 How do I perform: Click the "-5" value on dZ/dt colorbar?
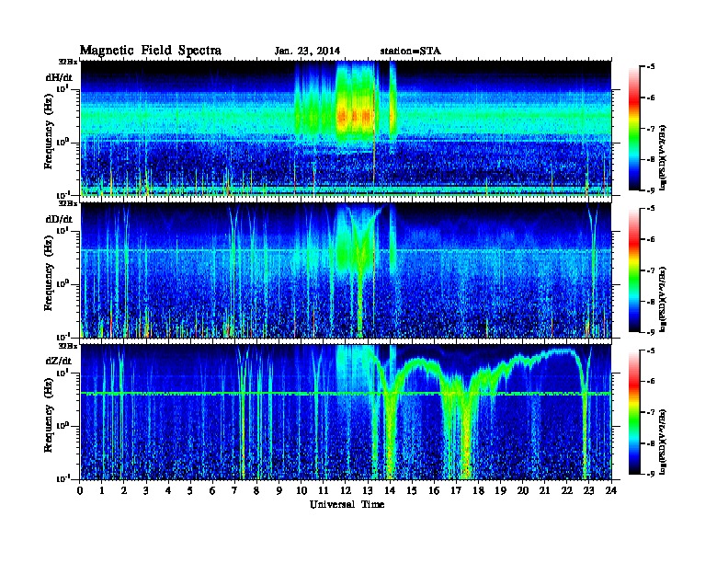(x=651, y=350)
